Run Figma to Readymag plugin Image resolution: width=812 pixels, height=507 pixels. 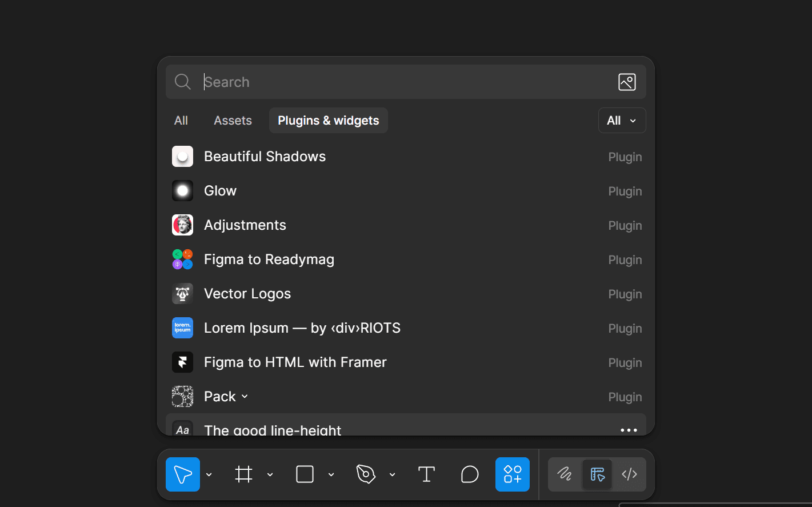pos(406,260)
